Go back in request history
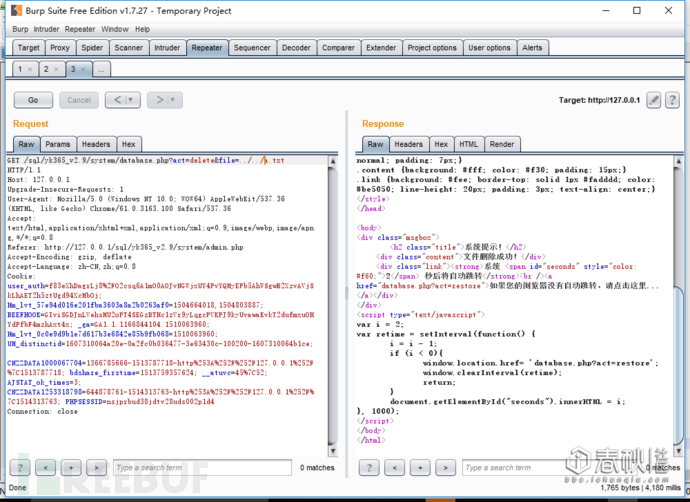The image size is (690, 502). [117, 100]
